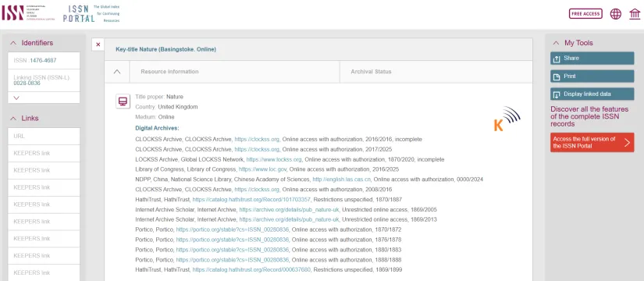The width and height of the screenshot is (644, 281).
Task: Click the Display linked data download icon
Action: (x=557, y=94)
